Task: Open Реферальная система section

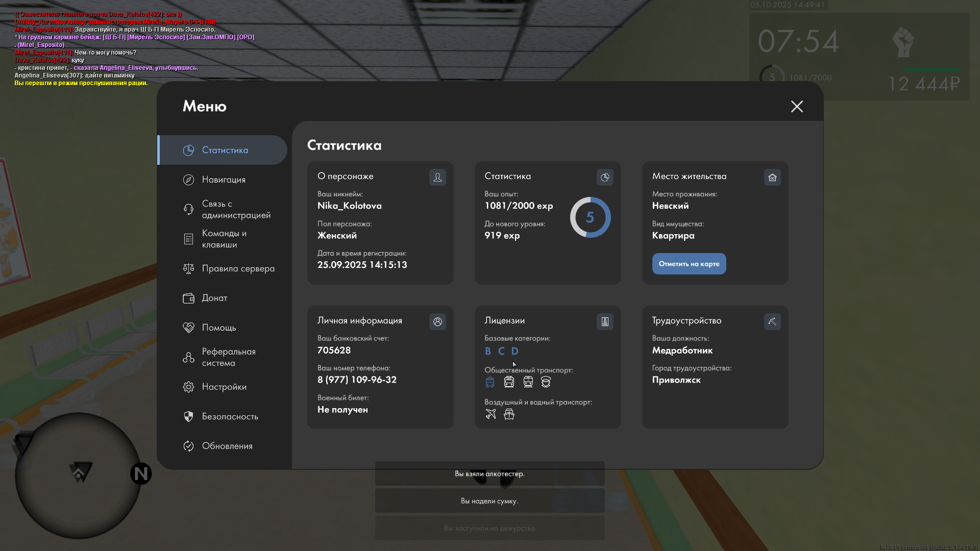Action: 228,357
